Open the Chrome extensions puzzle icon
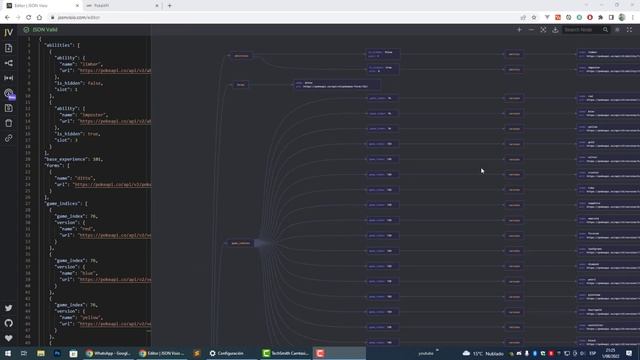This screenshot has width=640, height=360. click(600, 18)
